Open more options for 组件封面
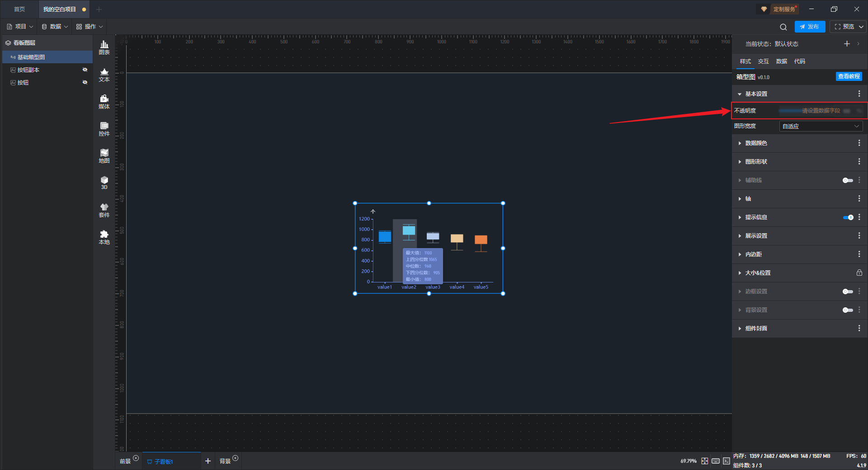This screenshot has height=470, width=868. pos(859,328)
